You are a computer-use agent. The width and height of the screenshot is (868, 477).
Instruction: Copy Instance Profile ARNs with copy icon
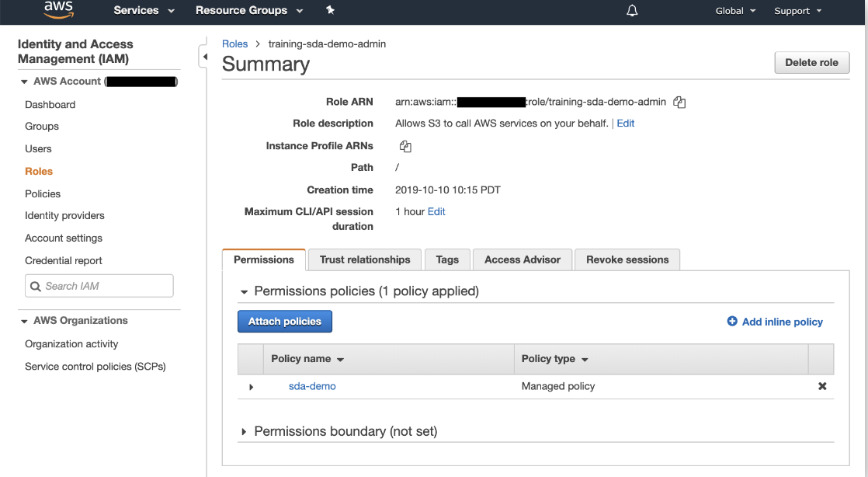(405, 146)
